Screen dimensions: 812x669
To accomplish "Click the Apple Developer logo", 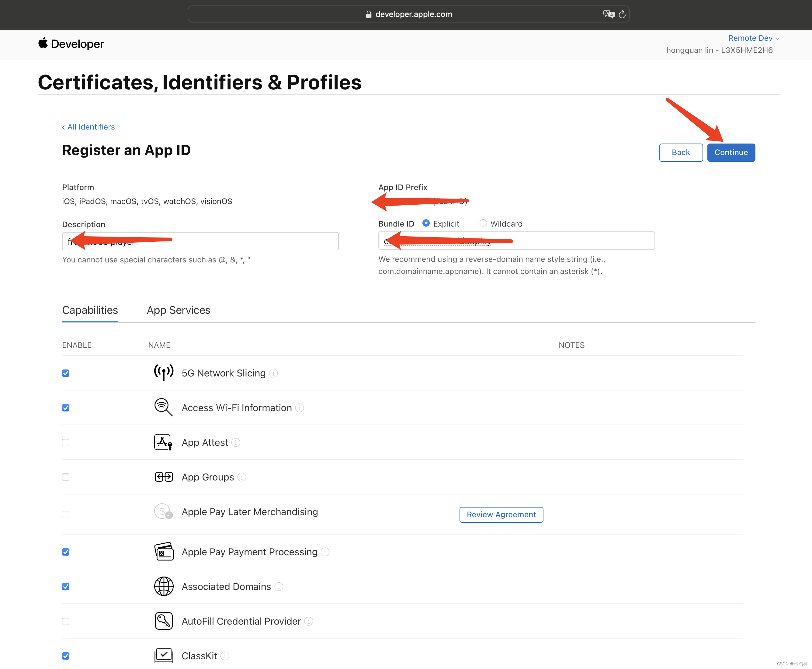I will click(x=71, y=43).
